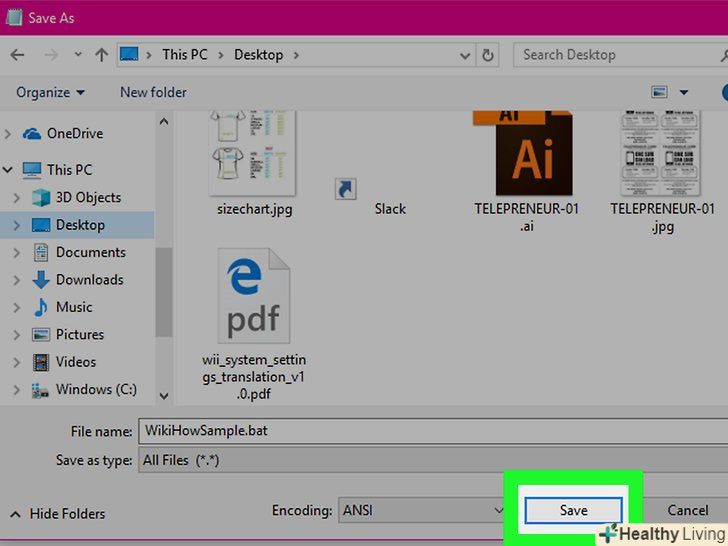The height and width of the screenshot is (546, 728).
Task: Click the TELEPRENEUR-01.jpg file name
Action: click(663, 218)
